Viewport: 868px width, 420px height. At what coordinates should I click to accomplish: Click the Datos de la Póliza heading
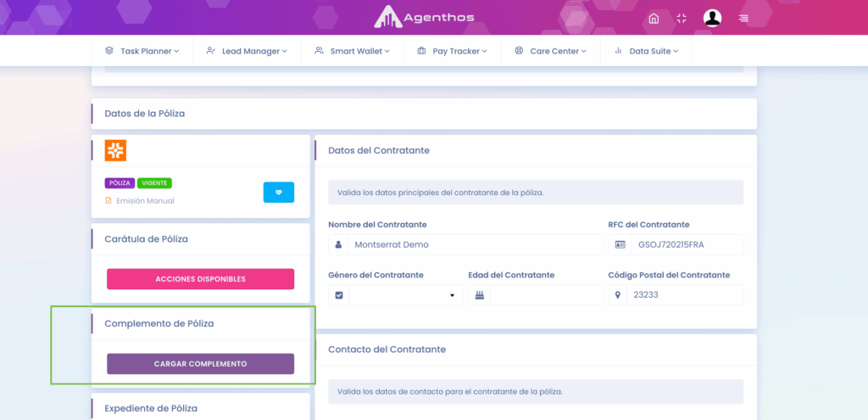point(144,114)
